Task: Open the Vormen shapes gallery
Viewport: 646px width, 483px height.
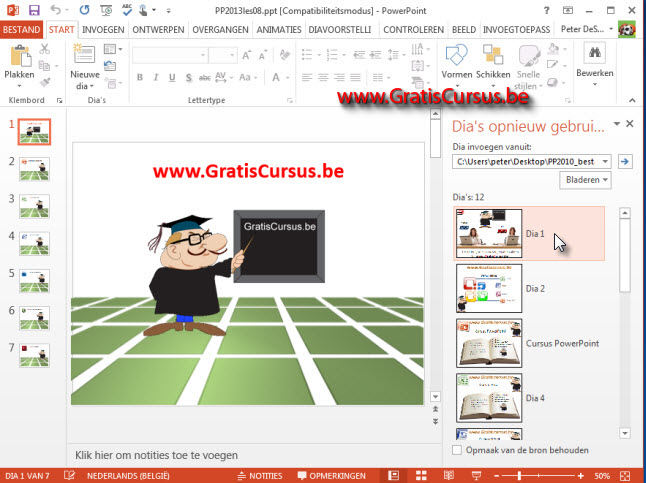Action: click(x=456, y=66)
